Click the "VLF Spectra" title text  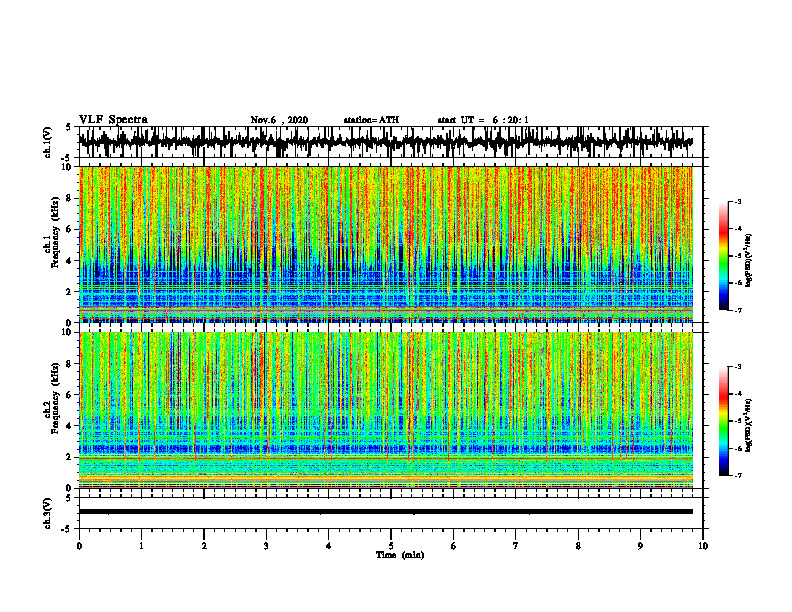113,120
